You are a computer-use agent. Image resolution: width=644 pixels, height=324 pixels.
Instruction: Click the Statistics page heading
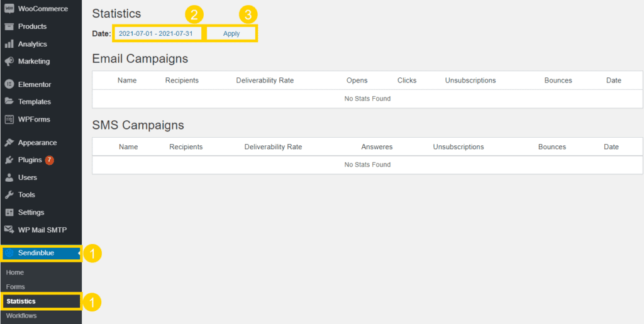point(116,14)
